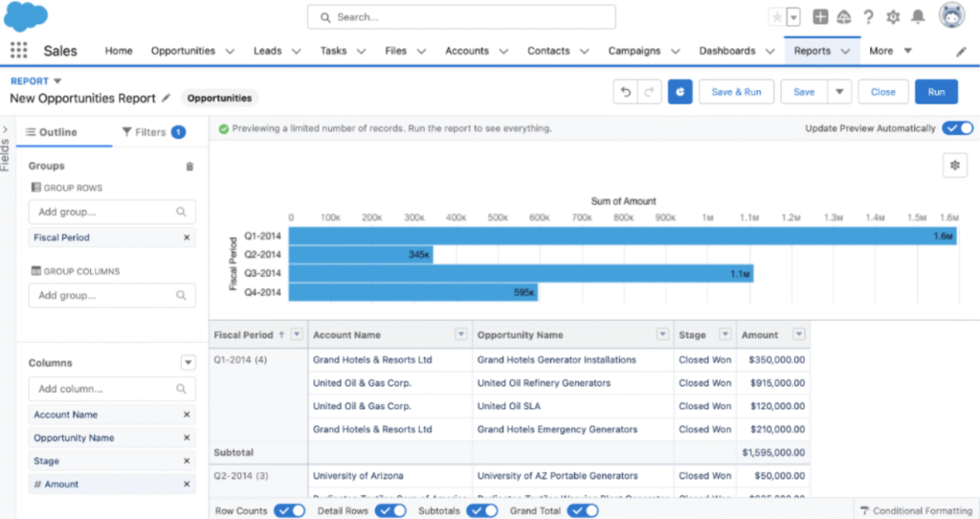This screenshot has height=519, width=980.
Task: Go to the Home tab
Action: 119,51
